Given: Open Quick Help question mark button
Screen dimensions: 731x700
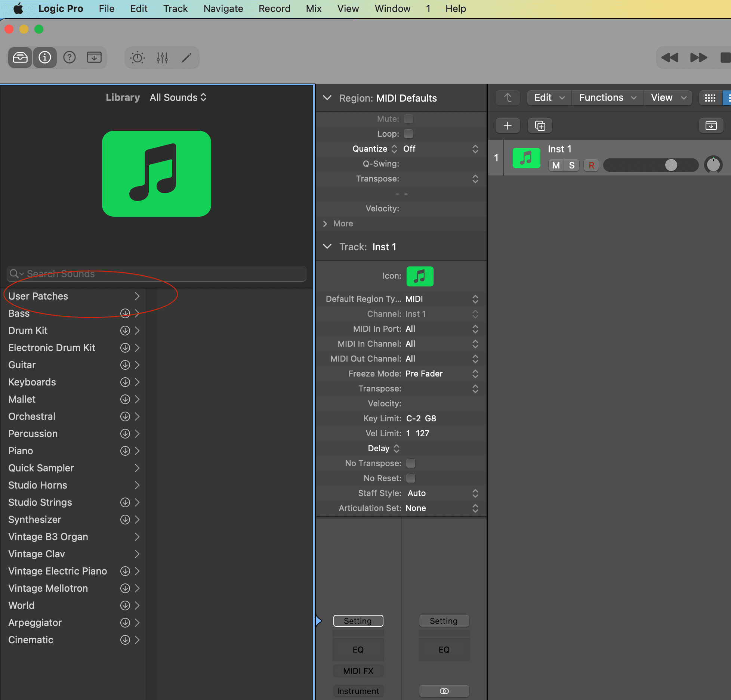Looking at the screenshot, I should click(x=70, y=58).
